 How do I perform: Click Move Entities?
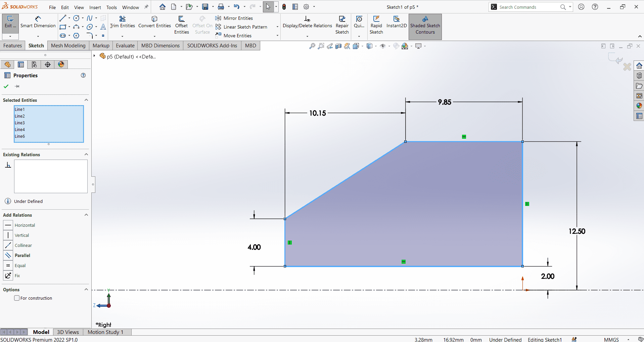233,36
